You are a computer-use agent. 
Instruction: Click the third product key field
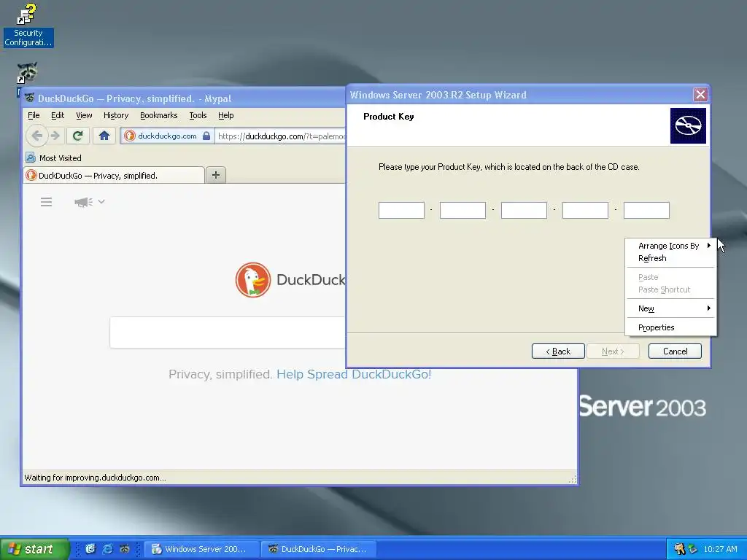tap(524, 210)
